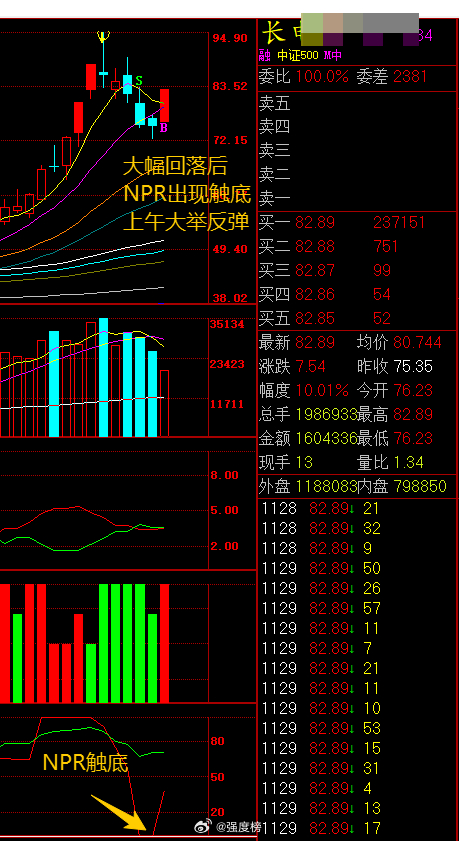Click the 72.15 price axis label
The height and width of the screenshot is (841, 459).
(230, 140)
